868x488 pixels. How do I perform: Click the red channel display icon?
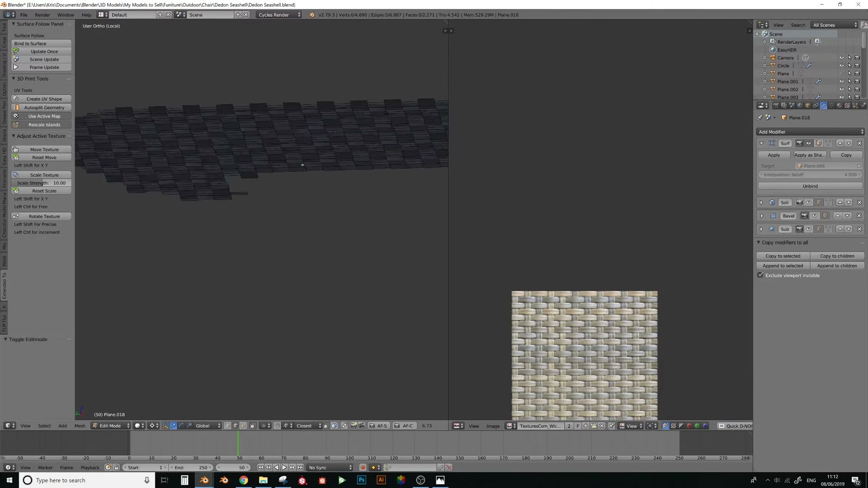point(689,426)
